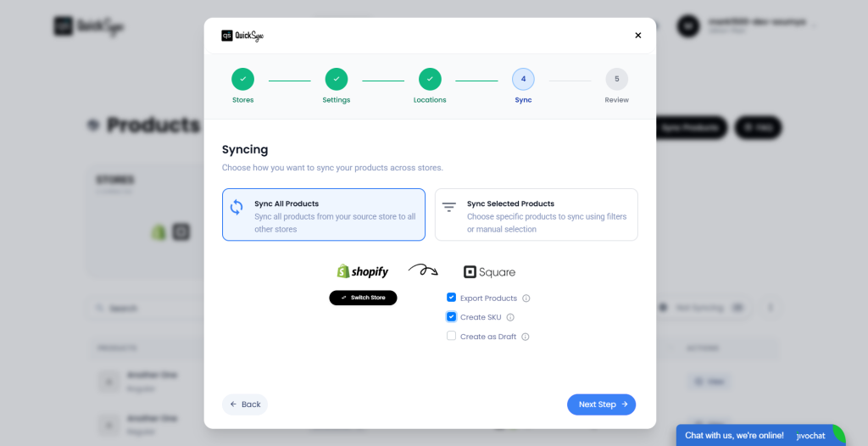Proceed with the Next Step button
The image size is (868, 446).
(x=601, y=404)
